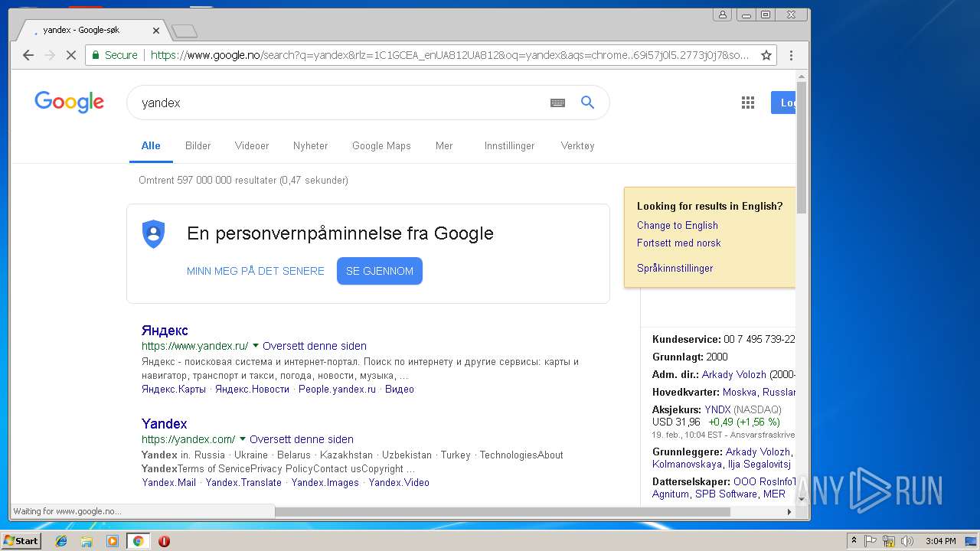Click the vertical page scrollbar
Screen dimensions: 980x551
click(x=802, y=147)
